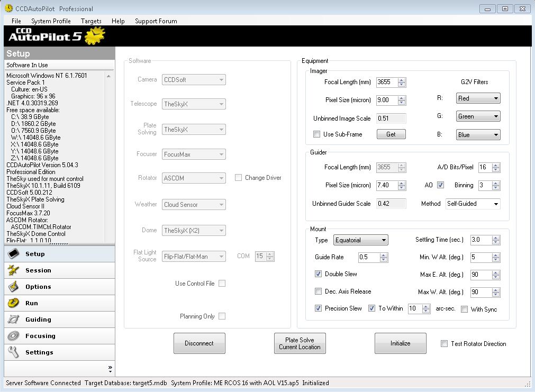Toggle the Change Driver checkbox
535x392 pixels.
[238, 177]
